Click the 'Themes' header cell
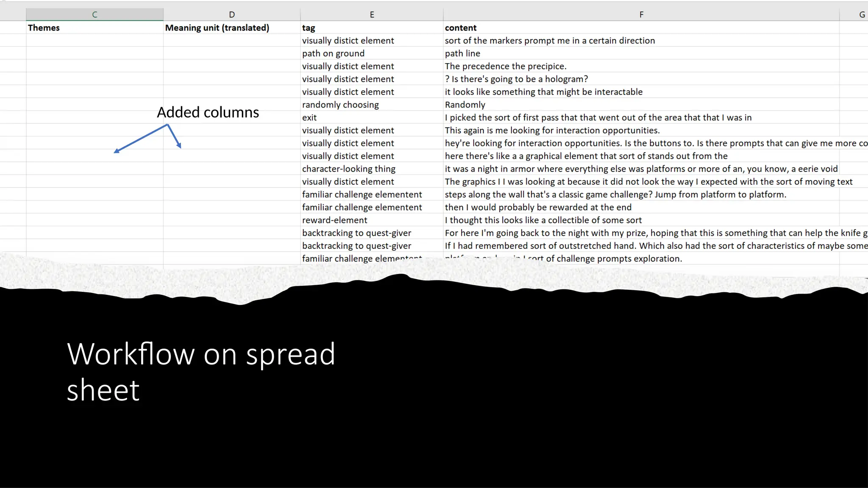Screen dimensions: 868x488 pos(95,28)
